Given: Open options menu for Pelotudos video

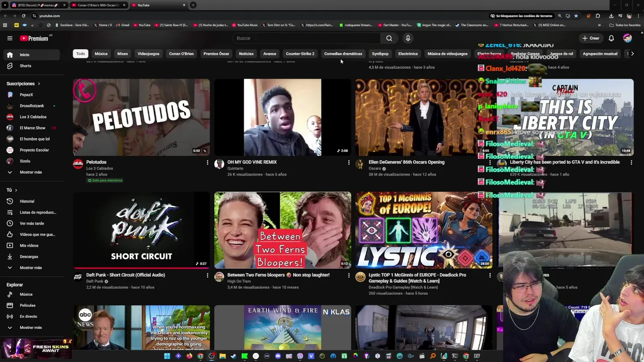Looking at the screenshot, I should 207,162.
